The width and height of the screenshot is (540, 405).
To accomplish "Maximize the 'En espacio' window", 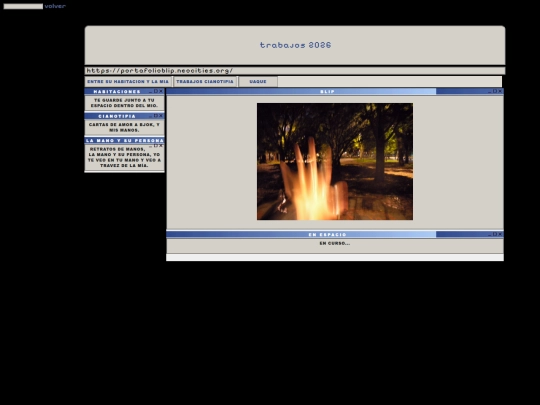I will [495, 234].
